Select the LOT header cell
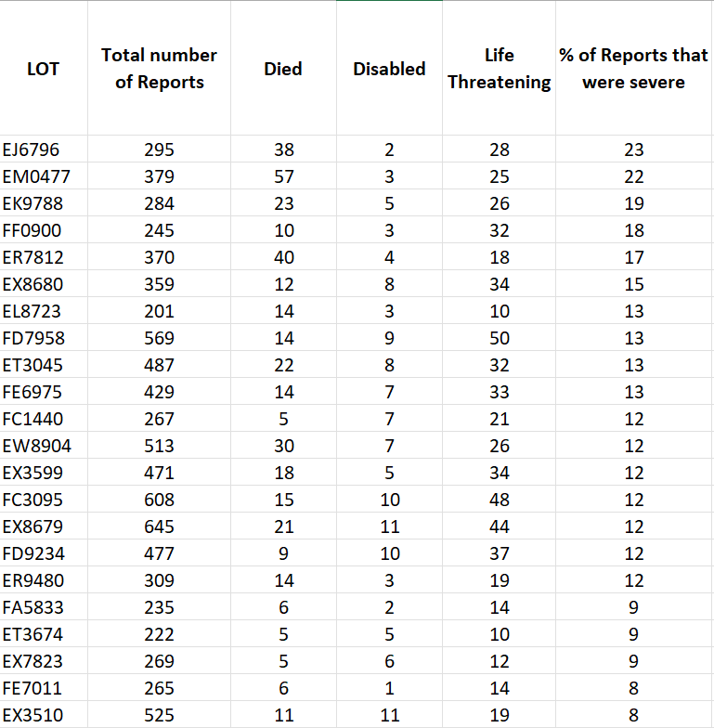 pyautogui.click(x=43, y=69)
